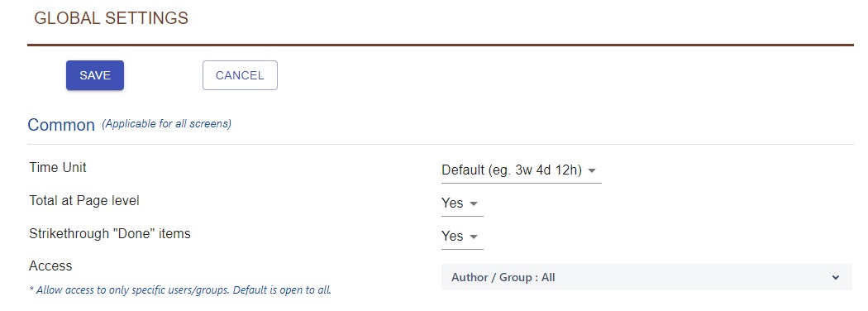Click the Yes value for Total at Page level
The height and width of the screenshot is (311, 868).
452,203
